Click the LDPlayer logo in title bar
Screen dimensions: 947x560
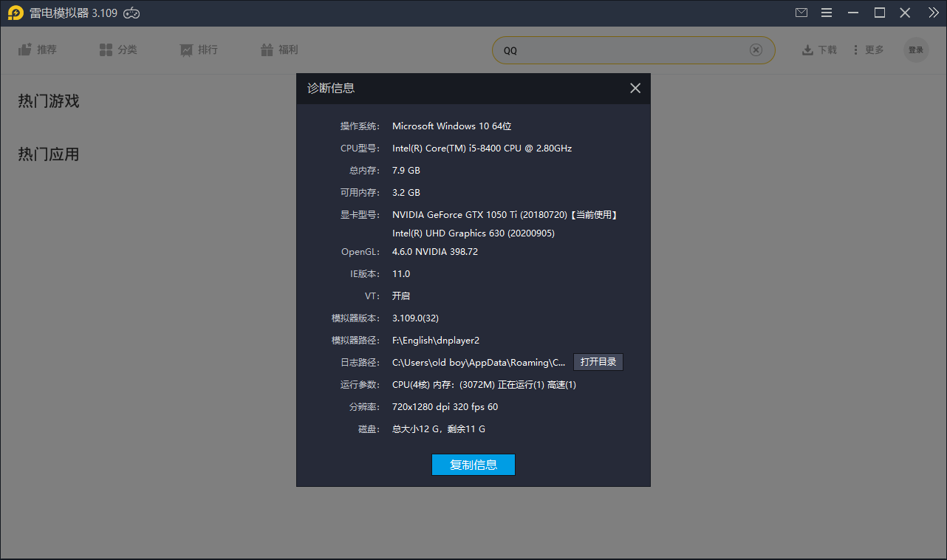pos(16,13)
